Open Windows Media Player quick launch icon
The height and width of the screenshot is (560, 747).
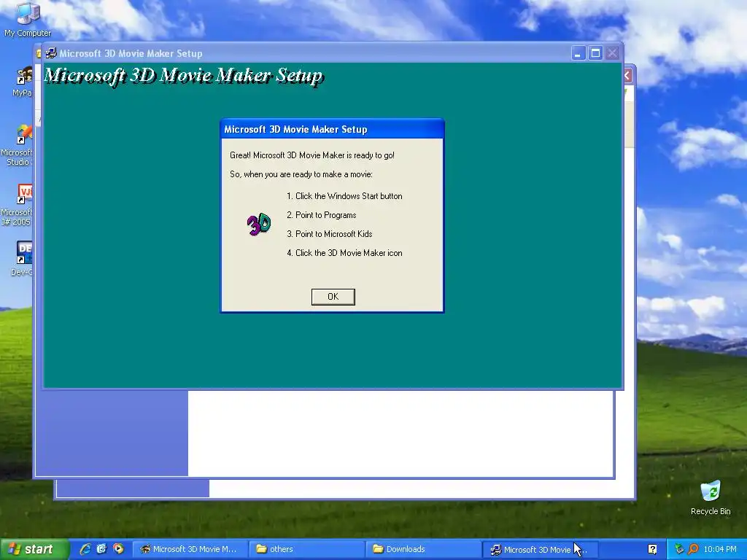tap(118, 549)
